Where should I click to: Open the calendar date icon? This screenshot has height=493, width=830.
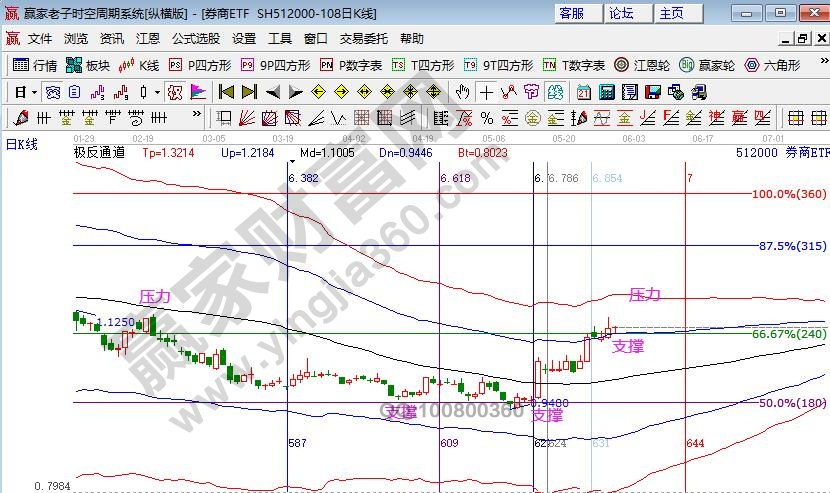tap(583, 92)
